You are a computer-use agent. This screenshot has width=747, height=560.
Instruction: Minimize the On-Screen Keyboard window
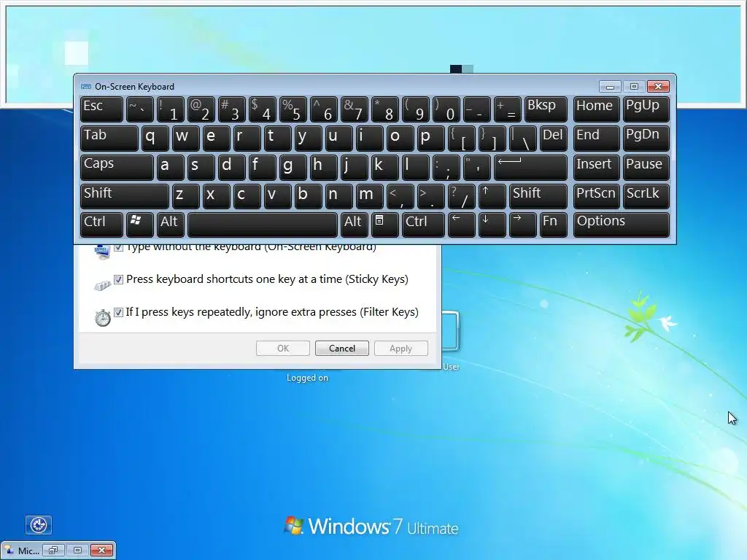[x=610, y=87]
